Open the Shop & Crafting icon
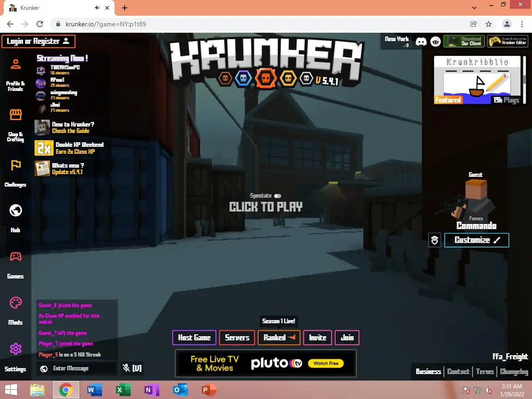The height and width of the screenshot is (399, 532). click(x=16, y=115)
